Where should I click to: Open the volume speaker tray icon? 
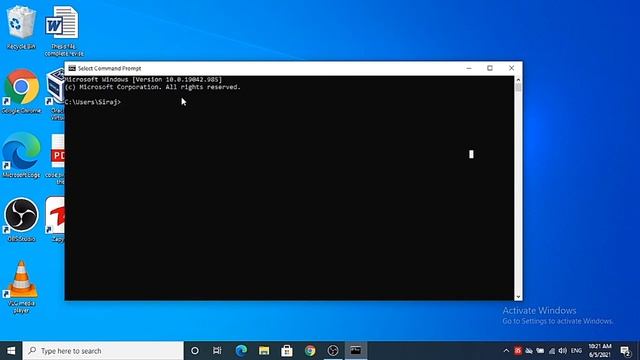563,351
